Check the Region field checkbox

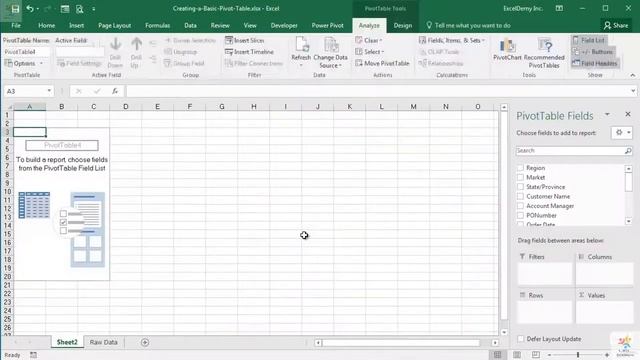click(x=520, y=168)
